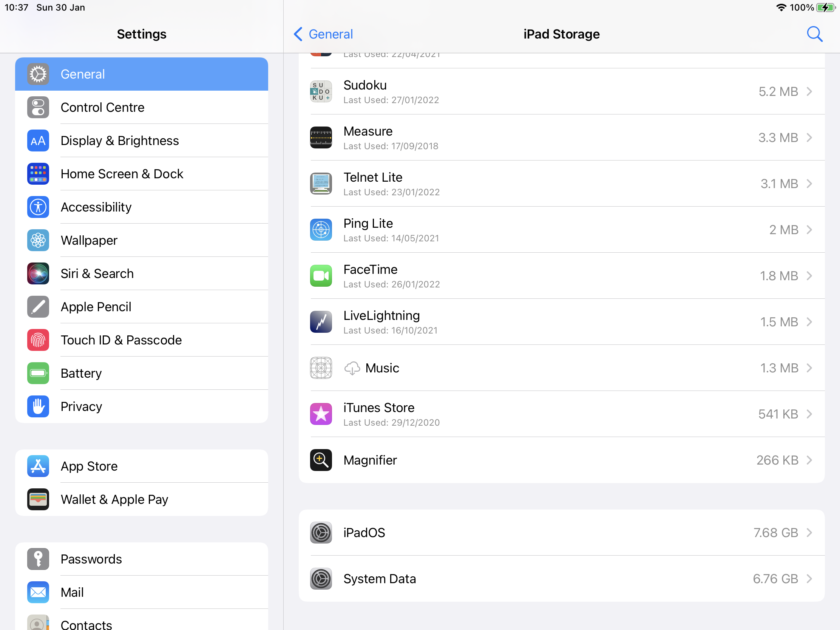Tap the Wallet & Apple Pay icon
840x630 pixels.
tap(38, 499)
